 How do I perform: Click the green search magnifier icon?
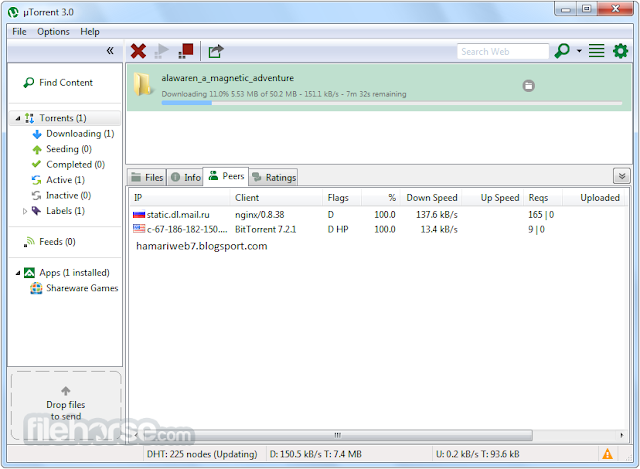click(x=562, y=51)
